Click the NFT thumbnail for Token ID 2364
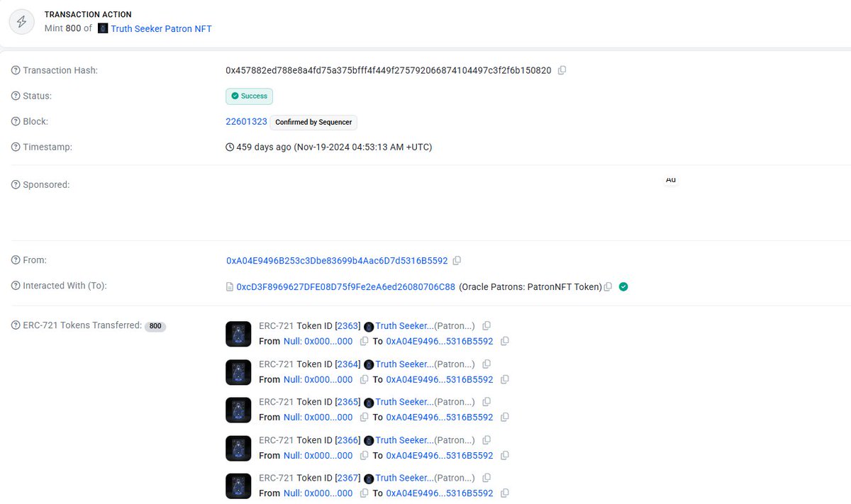The width and height of the screenshot is (851, 504). coord(238,372)
